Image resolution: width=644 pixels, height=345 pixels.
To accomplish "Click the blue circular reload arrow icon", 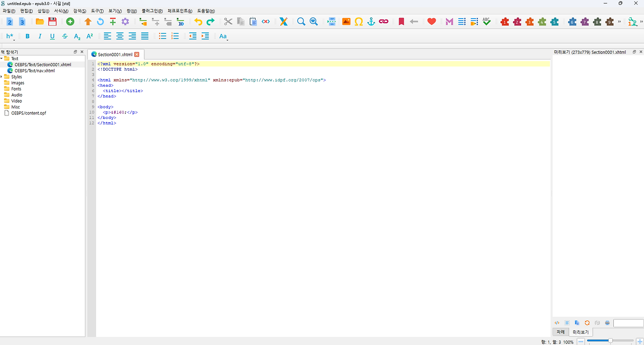I will coord(100,22).
